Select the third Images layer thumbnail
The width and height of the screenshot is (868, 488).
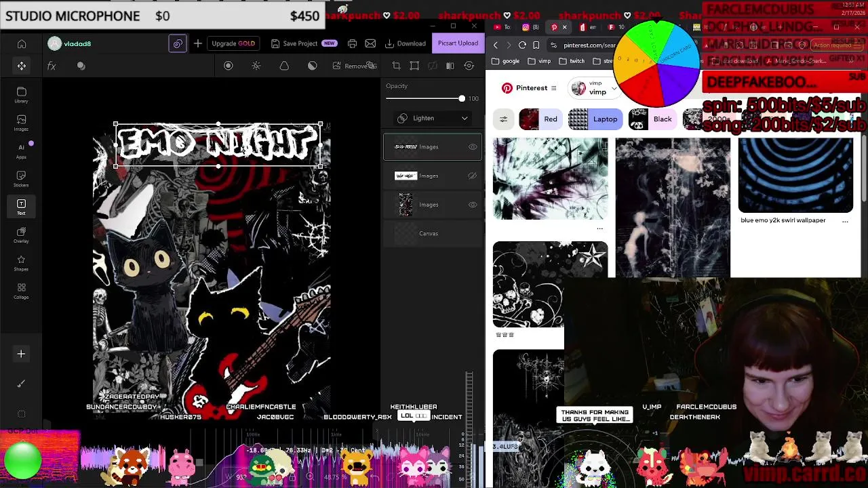(406, 205)
